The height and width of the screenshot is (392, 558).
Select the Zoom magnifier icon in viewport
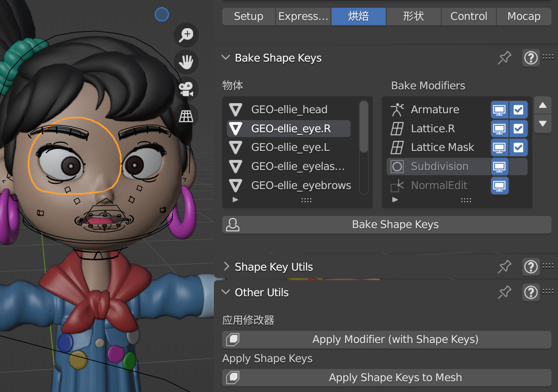point(186,35)
